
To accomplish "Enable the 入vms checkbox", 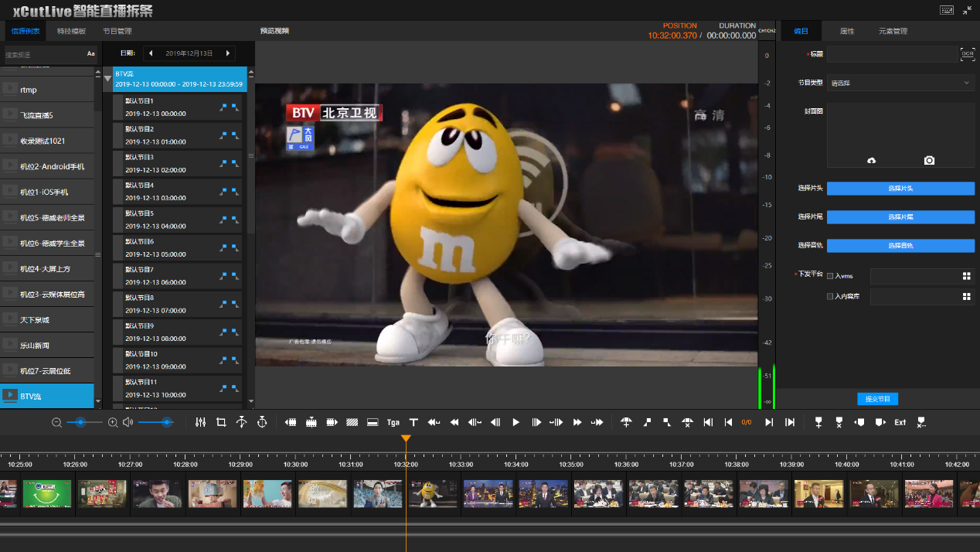I will pyautogui.click(x=830, y=276).
